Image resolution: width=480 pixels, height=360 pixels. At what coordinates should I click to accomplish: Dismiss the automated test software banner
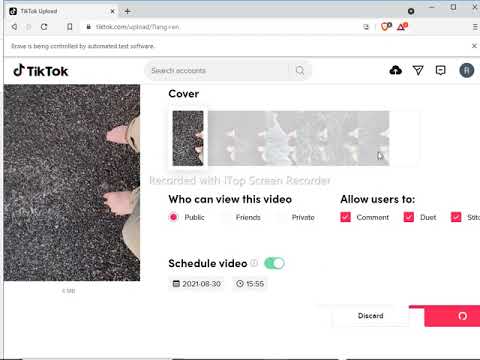point(474,46)
